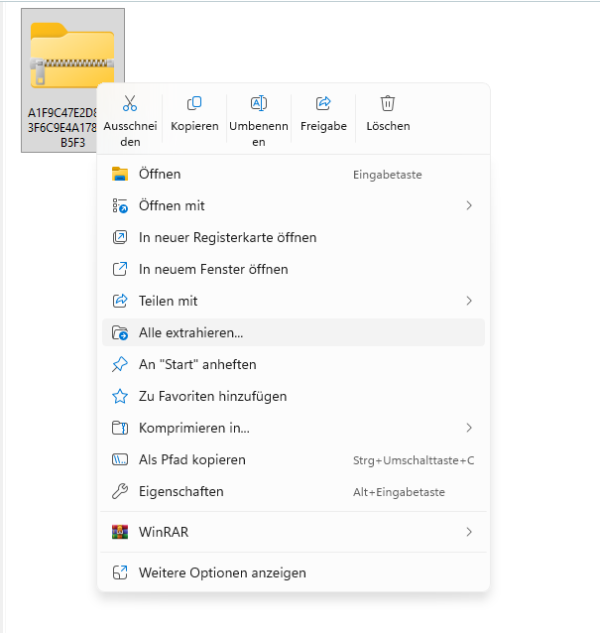Click the icon beside Weitere Optionen anzeigen
The height and width of the screenshot is (633, 600).
click(x=120, y=573)
